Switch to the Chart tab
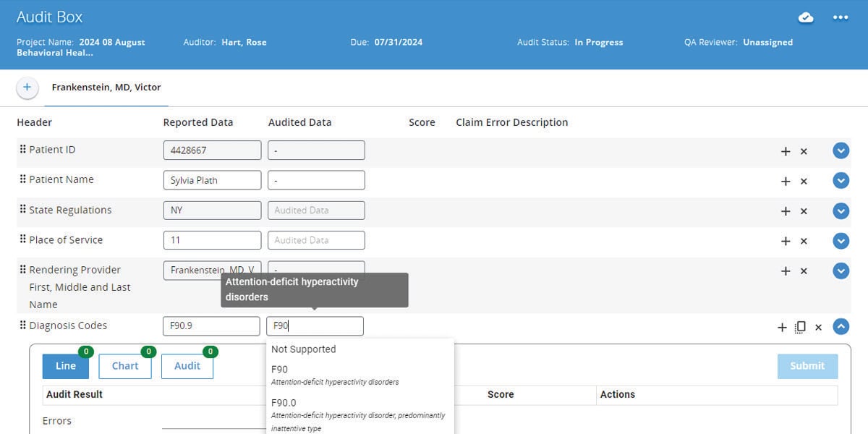The image size is (868, 434). pyautogui.click(x=125, y=366)
